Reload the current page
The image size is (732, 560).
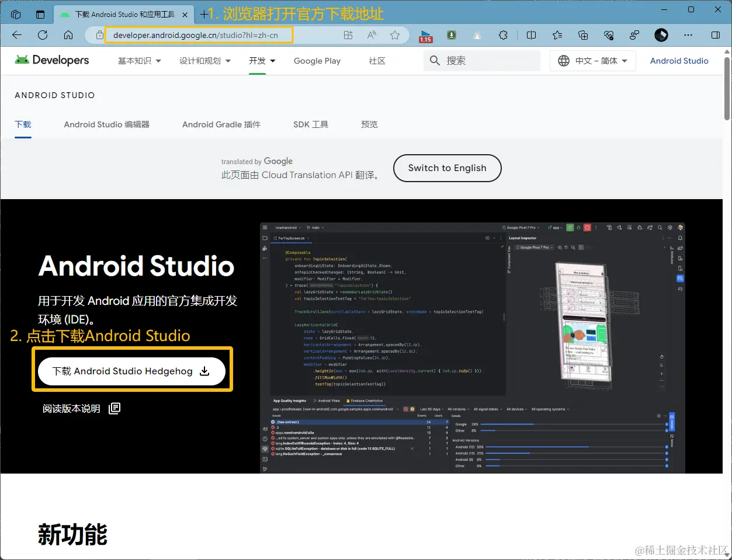click(x=43, y=35)
